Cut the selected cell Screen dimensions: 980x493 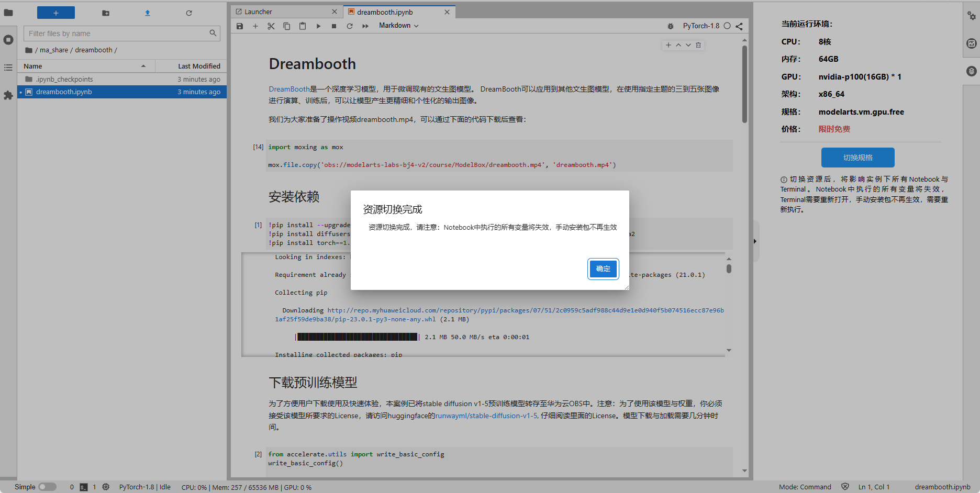click(271, 26)
